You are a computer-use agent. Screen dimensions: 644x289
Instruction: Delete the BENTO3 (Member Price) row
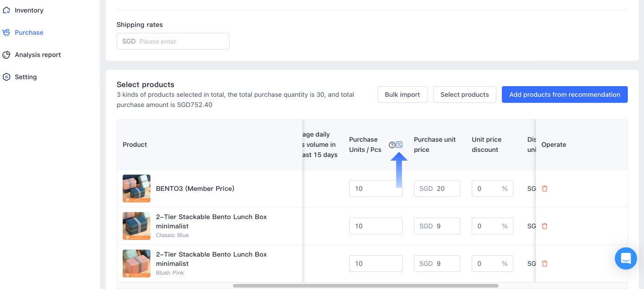pos(544,188)
